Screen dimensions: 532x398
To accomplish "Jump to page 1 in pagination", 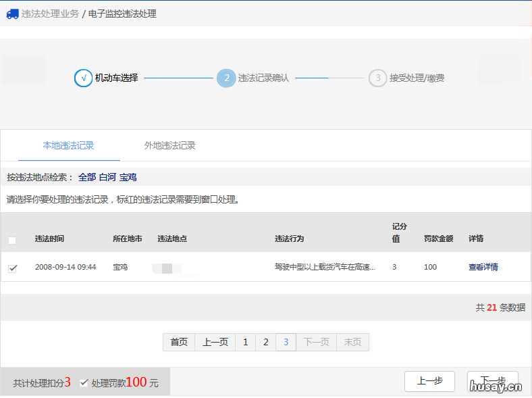I will point(245,342).
